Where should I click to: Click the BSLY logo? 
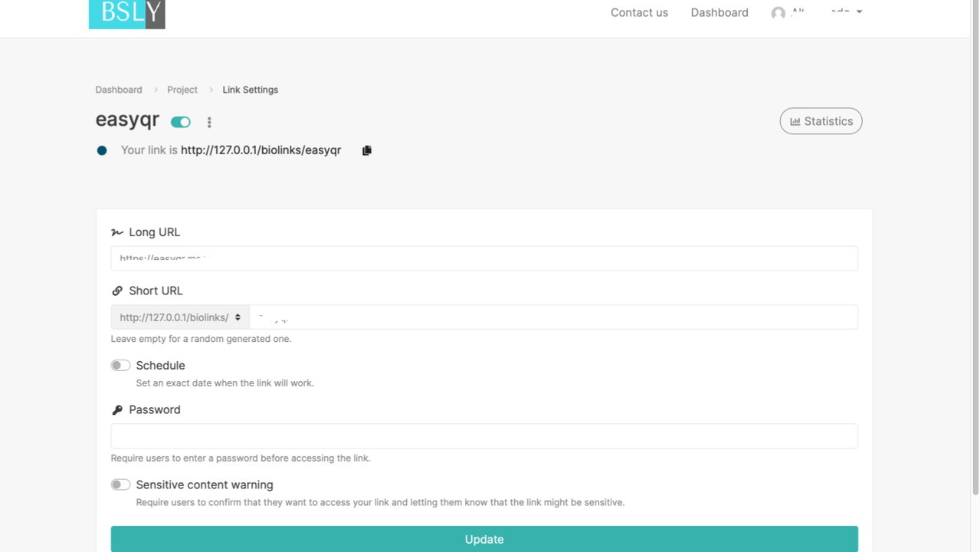pos(126,14)
